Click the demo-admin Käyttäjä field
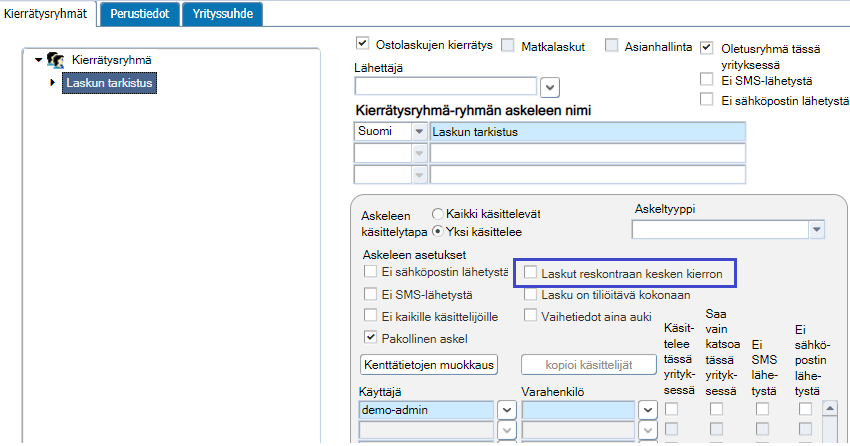Viewport: 850px width, 446px height. [426, 410]
